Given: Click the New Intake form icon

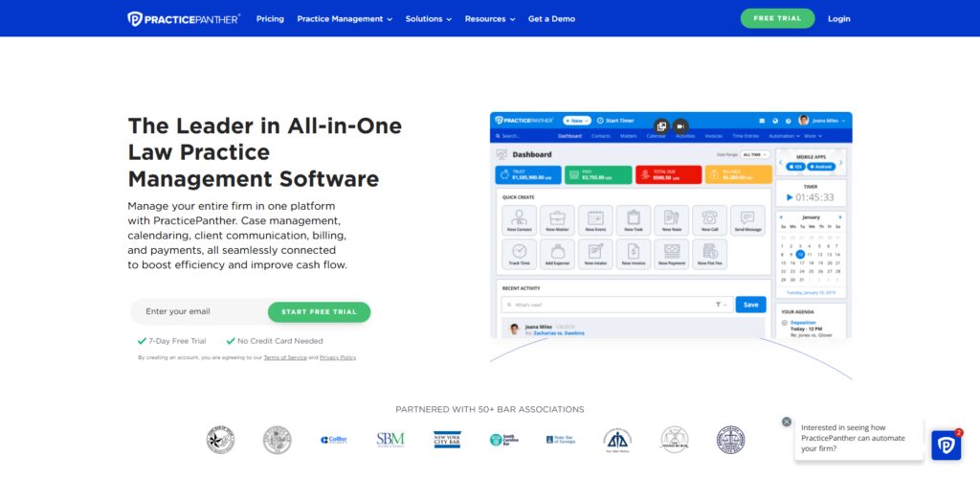Looking at the screenshot, I should click(x=595, y=254).
